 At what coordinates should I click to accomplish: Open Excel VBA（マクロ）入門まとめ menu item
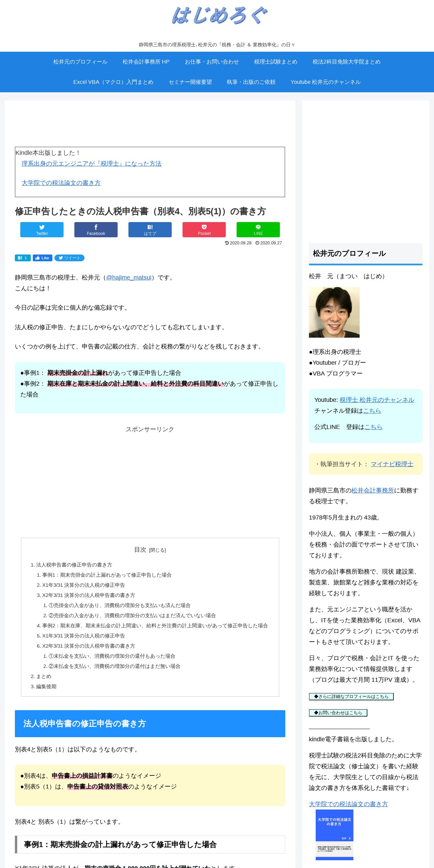pyautogui.click(x=113, y=82)
